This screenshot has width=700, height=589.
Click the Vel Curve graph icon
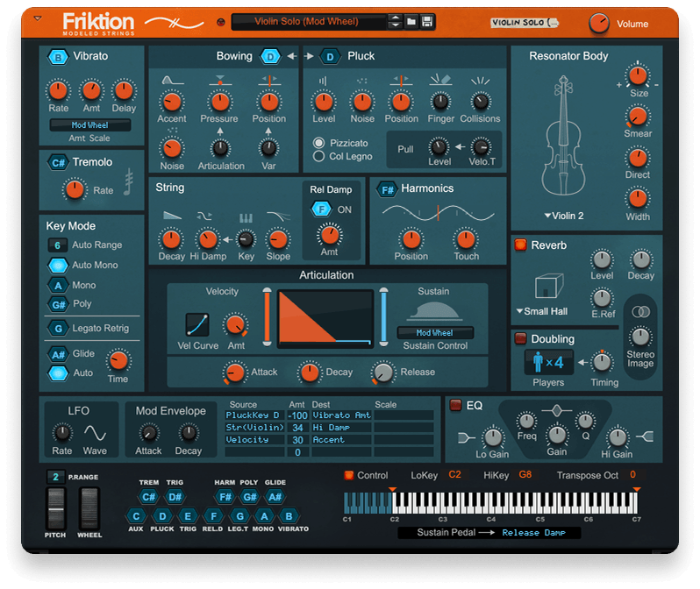click(196, 324)
